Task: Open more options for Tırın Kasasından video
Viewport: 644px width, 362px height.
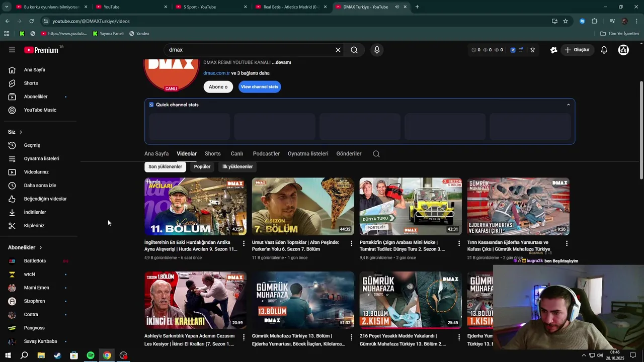Action: coord(567,243)
